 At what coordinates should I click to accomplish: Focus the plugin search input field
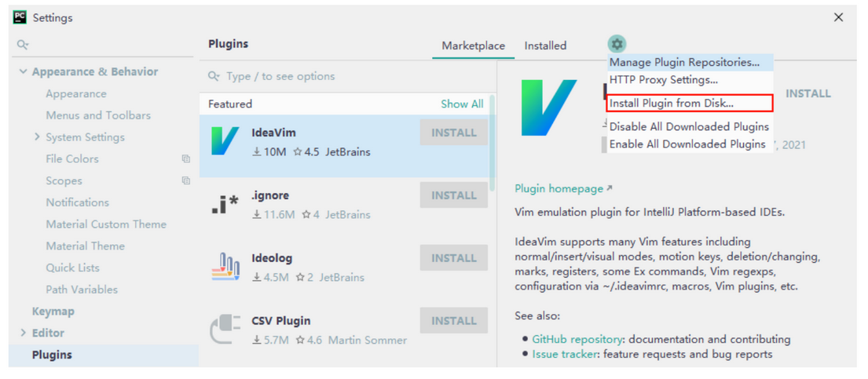tap(346, 76)
